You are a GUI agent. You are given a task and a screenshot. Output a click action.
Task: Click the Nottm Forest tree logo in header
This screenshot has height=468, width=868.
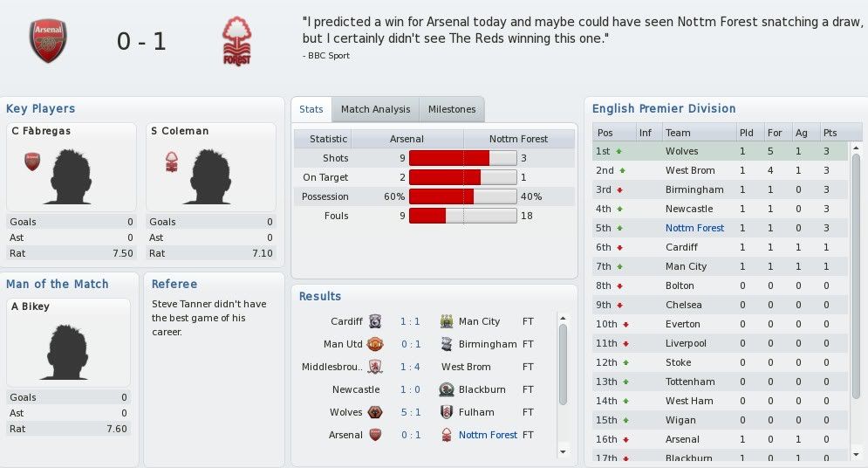point(237,42)
